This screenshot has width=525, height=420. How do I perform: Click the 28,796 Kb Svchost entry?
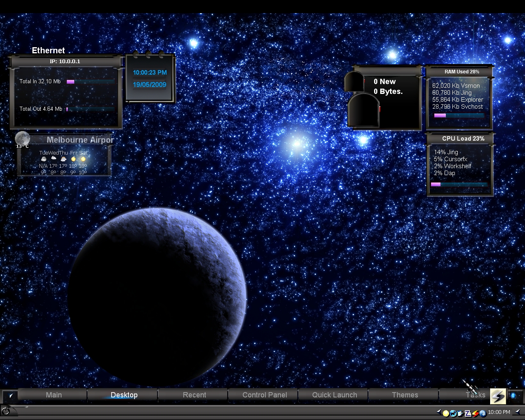[x=458, y=107]
